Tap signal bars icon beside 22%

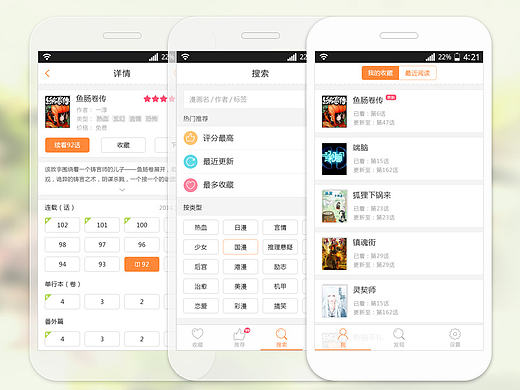pos(430,57)
